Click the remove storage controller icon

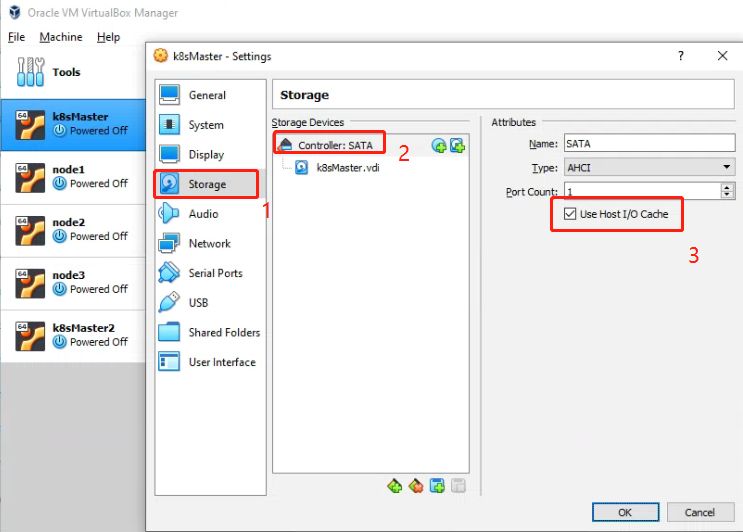(416, 486)
